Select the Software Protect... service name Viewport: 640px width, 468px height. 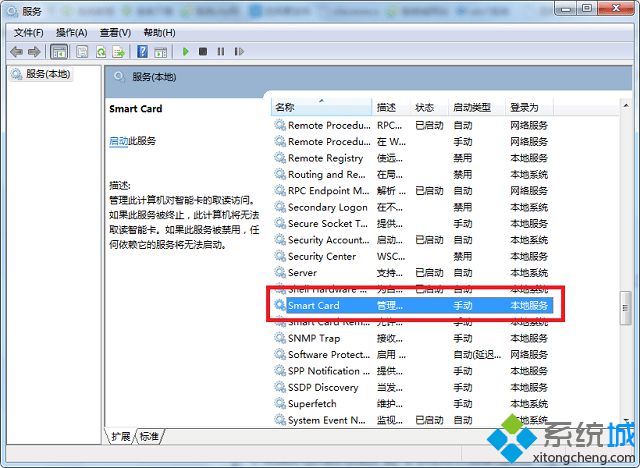(x=329, y=355)
